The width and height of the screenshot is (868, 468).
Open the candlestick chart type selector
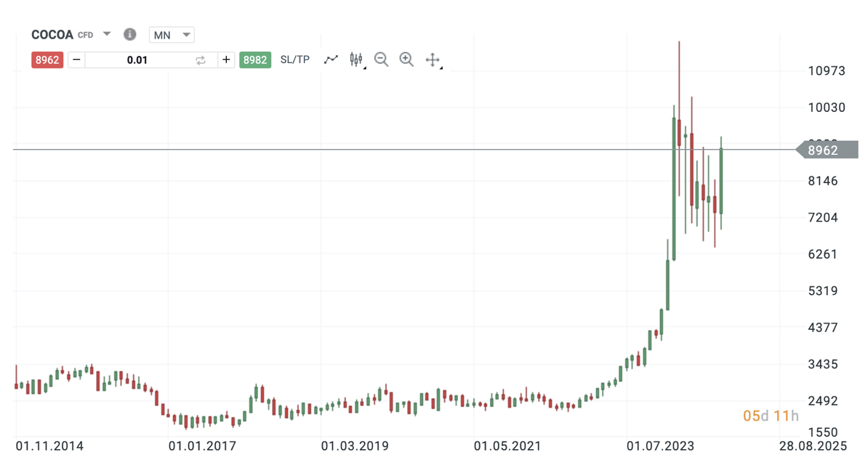(356, 60)
